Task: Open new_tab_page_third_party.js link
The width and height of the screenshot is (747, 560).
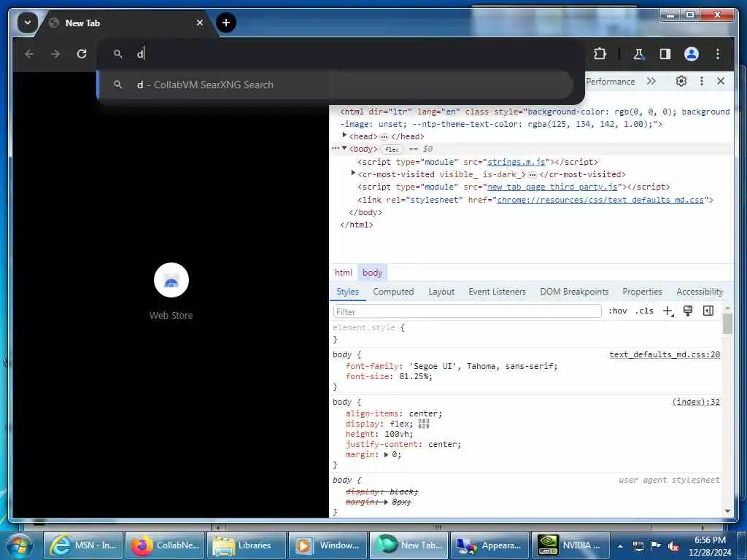Action: point(552,187)
